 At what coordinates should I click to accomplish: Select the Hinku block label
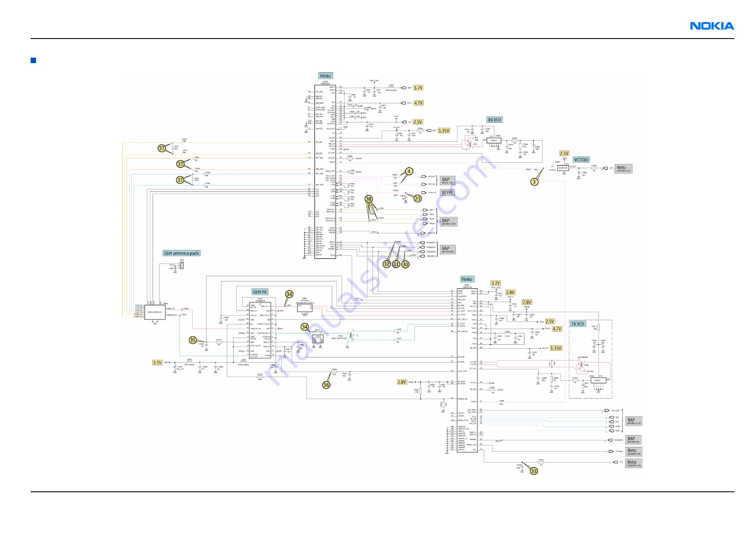point(326,76)
